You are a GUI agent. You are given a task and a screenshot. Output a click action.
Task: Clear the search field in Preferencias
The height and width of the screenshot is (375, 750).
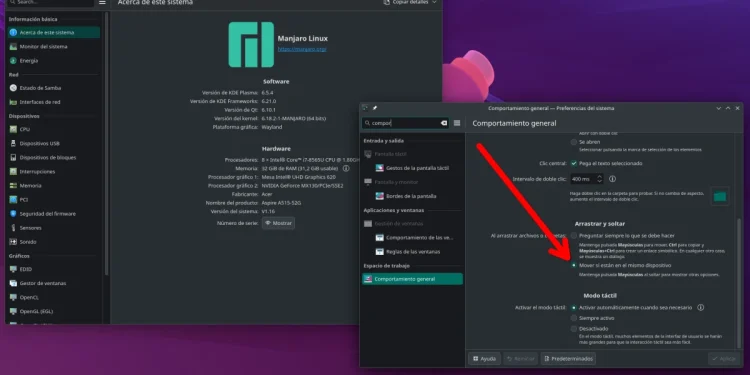pyautogui.click(x=443, y=123)
